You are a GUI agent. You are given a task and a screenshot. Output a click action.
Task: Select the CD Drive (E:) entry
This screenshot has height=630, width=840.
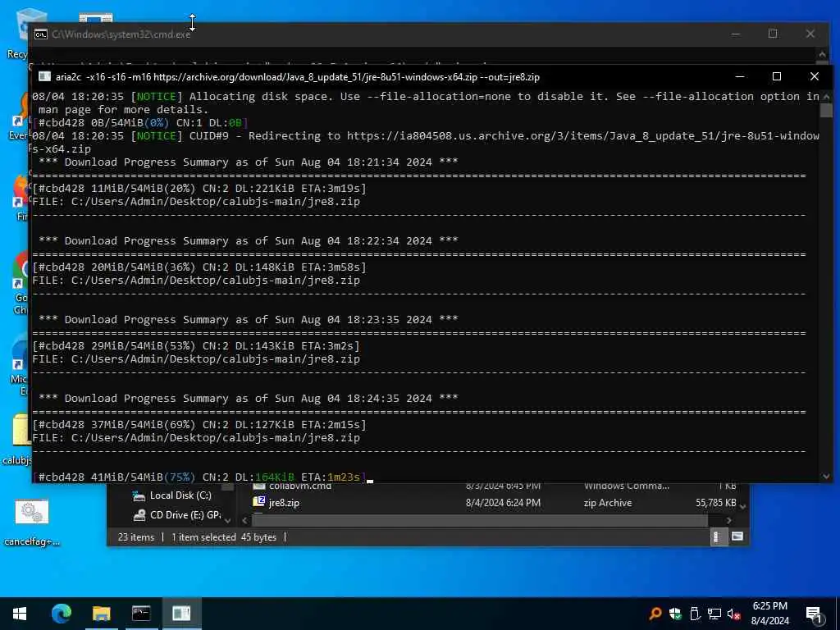pos(176,515)
